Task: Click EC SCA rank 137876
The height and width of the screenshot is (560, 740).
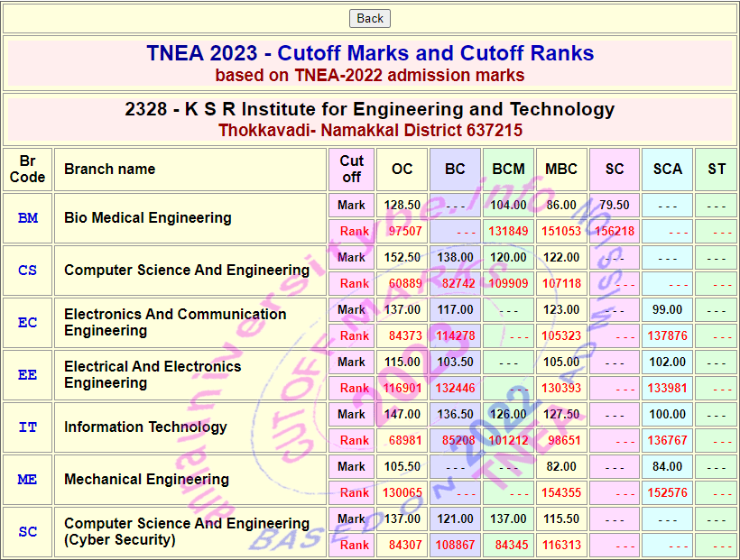Action: [667, 335]
